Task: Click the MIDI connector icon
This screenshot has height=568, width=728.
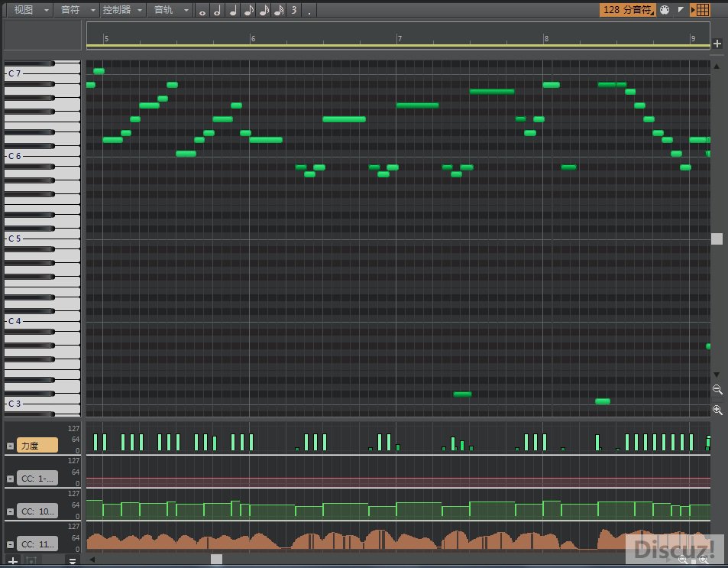Action: [665, 10]
